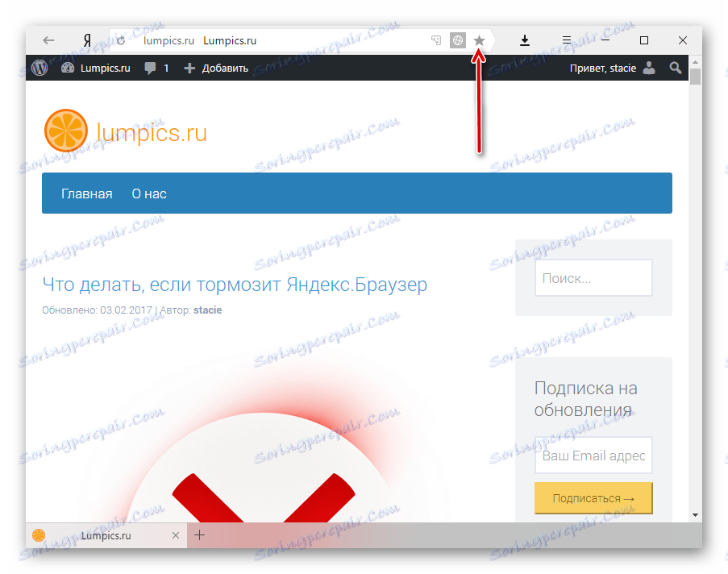Image resolution: width=728 pixels, height=574 pixels.
Task: Add page to bookmarks with star icon
Action: click(x=479, y=40)
